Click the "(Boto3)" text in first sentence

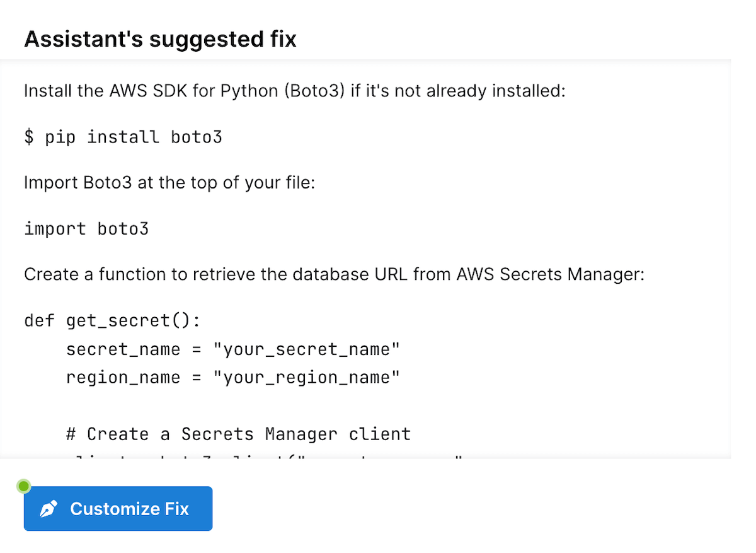coord(314,91)
